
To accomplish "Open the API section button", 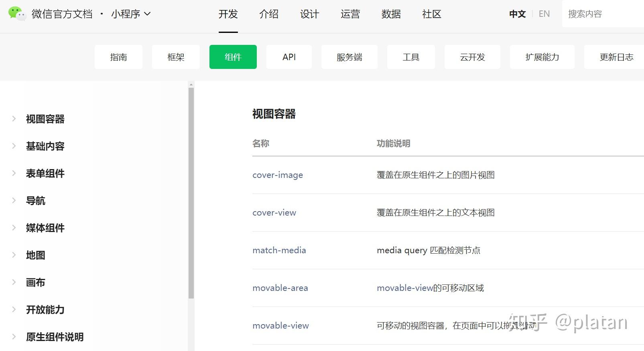I will tap(289, 57).
